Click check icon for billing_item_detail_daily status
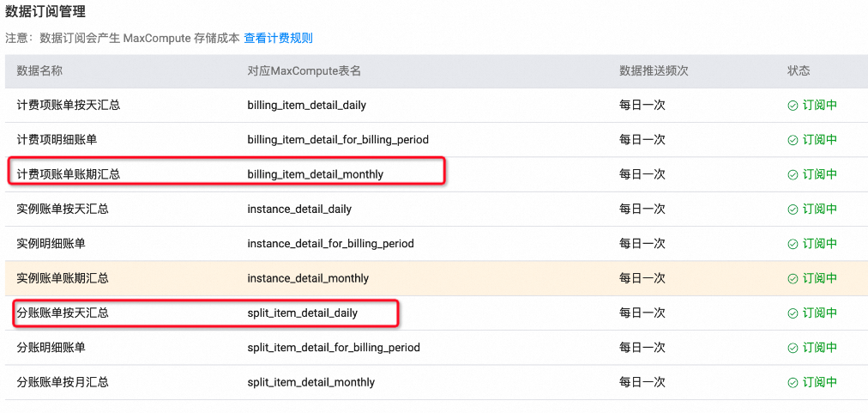The image size is (868, 413). 793,105
